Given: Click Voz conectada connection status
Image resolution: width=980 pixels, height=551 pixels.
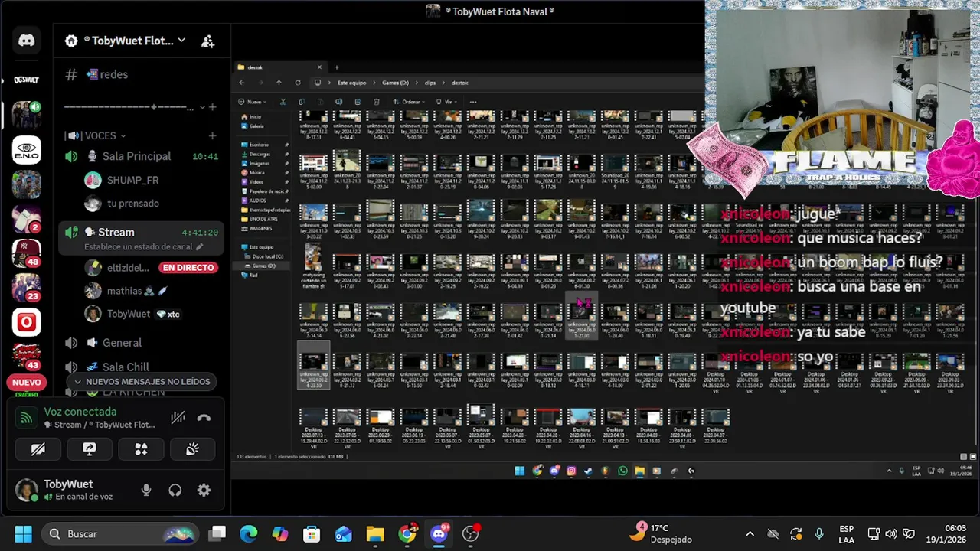Looking at the screenshot, I should 80,412.
